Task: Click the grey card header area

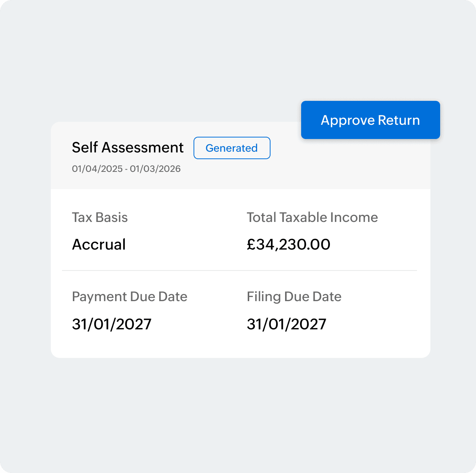Action: (241, 155)
